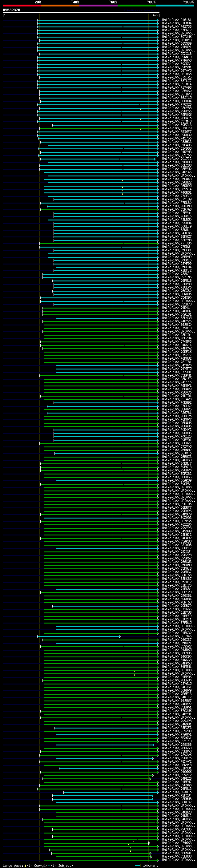This screenshot has width=197, height=868.
Task: Open hit UniRef100_B7FGL2
Action: (176, 30)
